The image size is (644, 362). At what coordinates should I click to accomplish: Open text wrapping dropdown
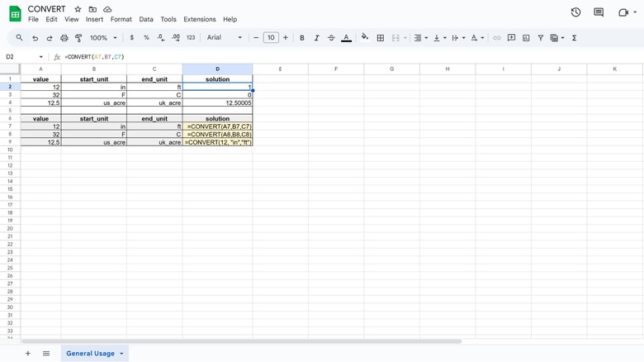point(458,38)
